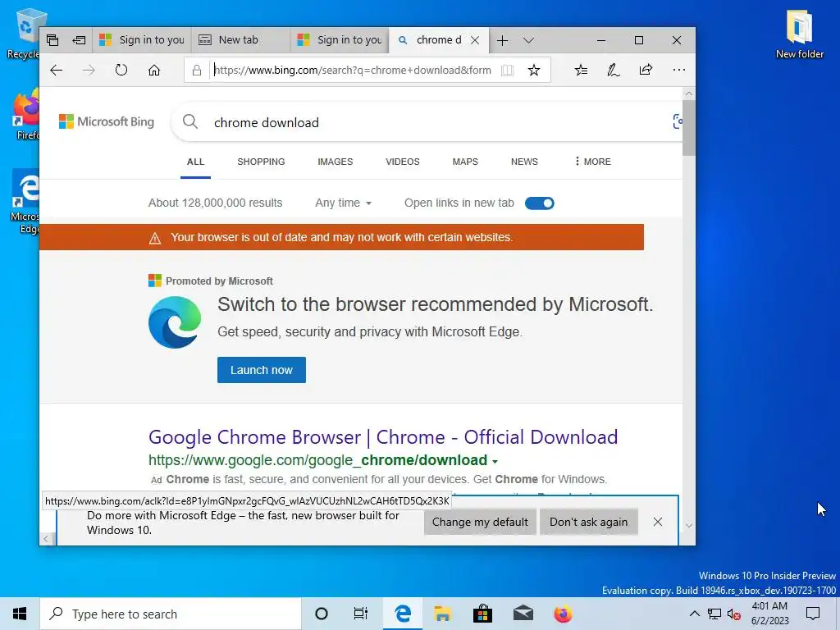Open reading view book icon
This screenshot has width=840, height=630.
coord(507,71)
